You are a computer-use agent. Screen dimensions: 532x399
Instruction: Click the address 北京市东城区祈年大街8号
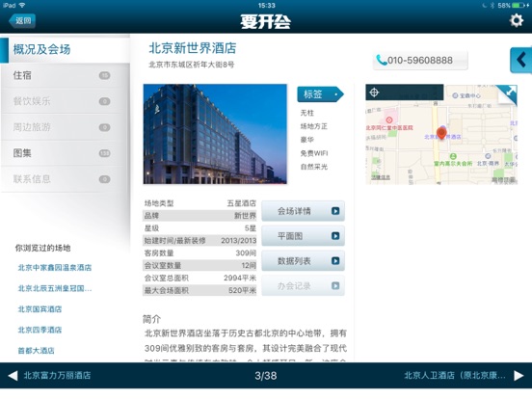[x=192, y=65]
